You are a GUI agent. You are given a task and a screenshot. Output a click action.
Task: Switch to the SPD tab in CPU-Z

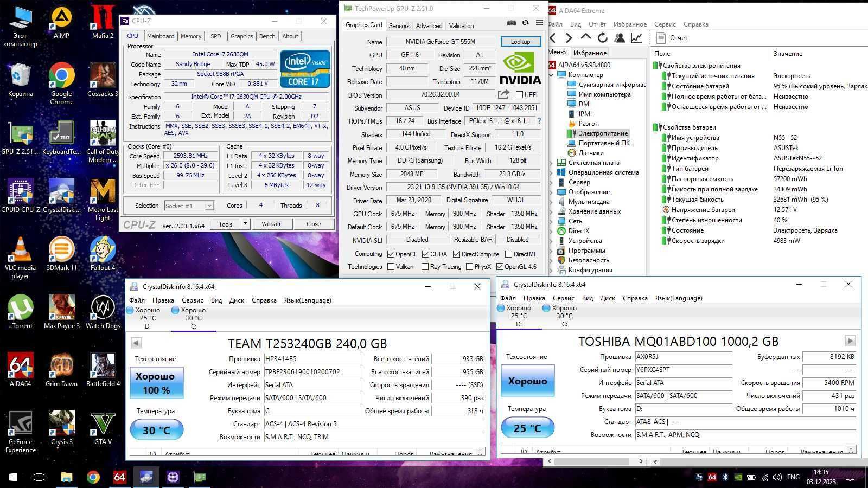215,36
